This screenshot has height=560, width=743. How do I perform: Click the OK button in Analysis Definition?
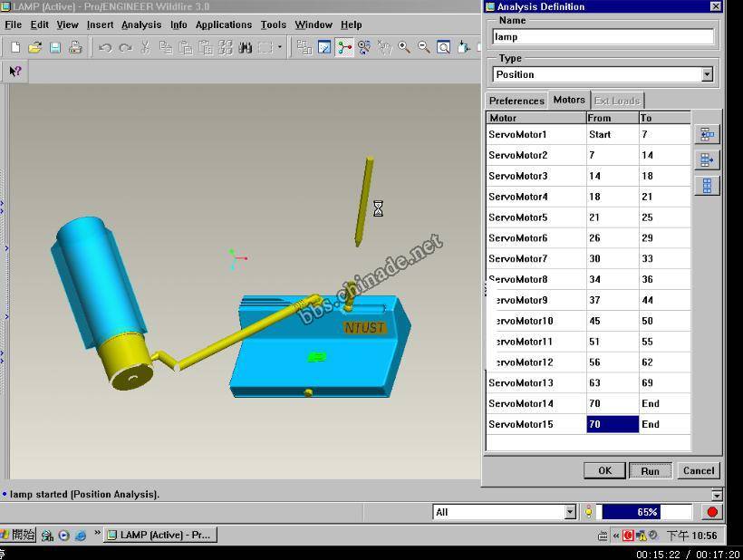[x=604, y=470]
